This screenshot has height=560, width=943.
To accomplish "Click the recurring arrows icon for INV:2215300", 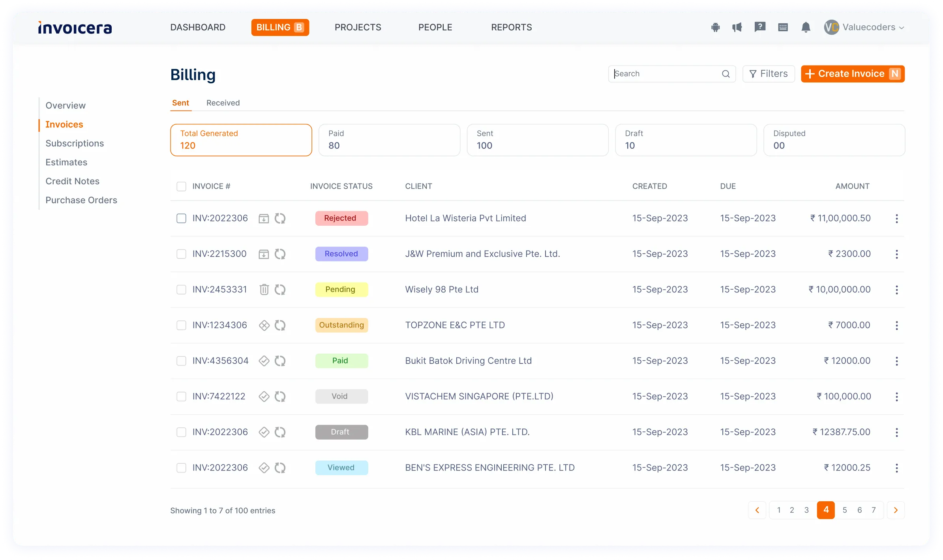I will [280, 254].
